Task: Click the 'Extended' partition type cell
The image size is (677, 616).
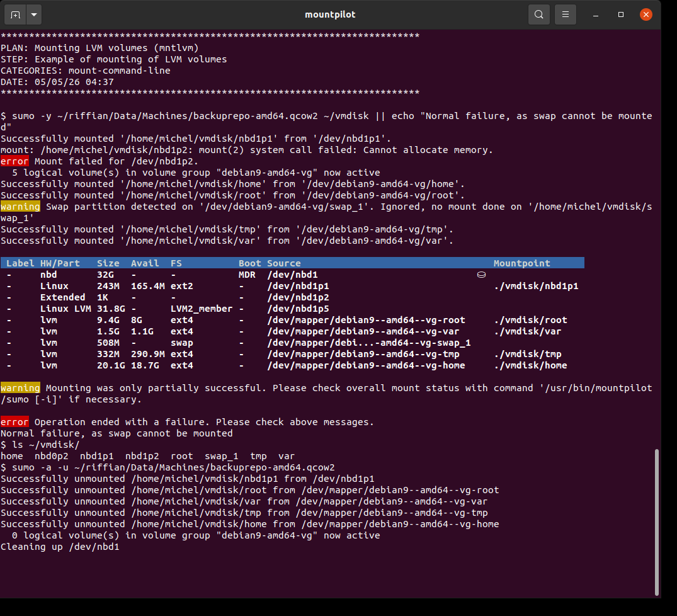Action: [62, 297]
